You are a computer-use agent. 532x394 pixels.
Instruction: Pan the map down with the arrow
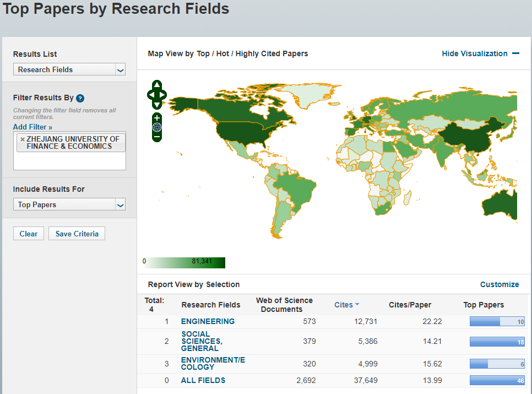coord(157,105)
